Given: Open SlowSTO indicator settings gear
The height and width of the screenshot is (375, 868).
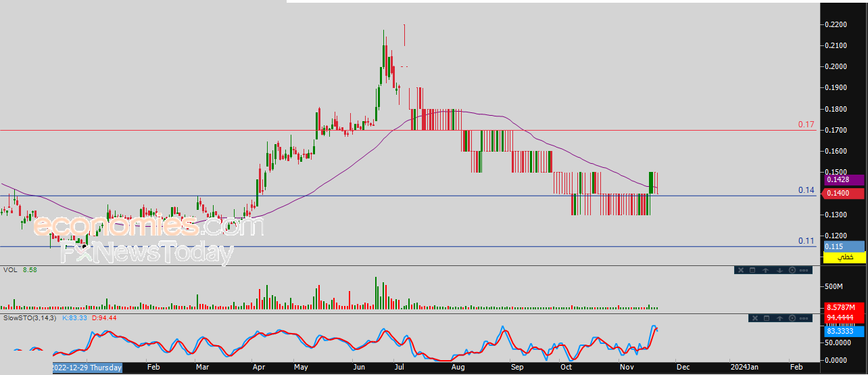Looking at the screenshot, I should click(792, 318).
